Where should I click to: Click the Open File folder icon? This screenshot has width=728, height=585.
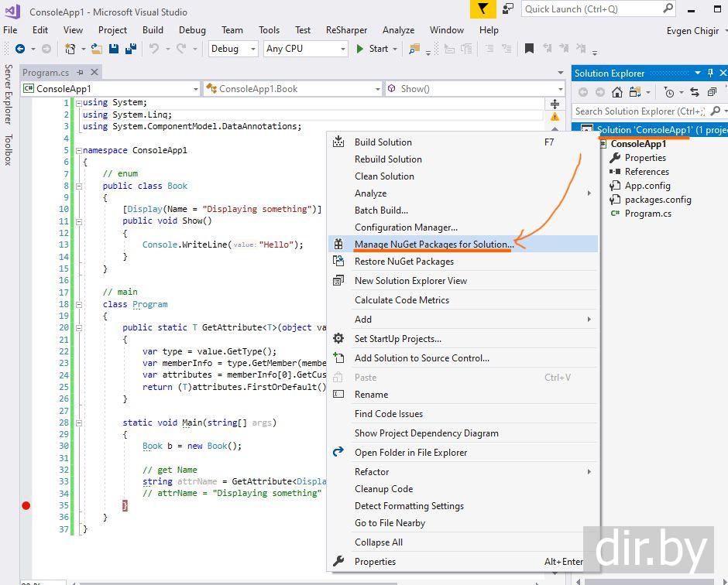tap(97, 49)
